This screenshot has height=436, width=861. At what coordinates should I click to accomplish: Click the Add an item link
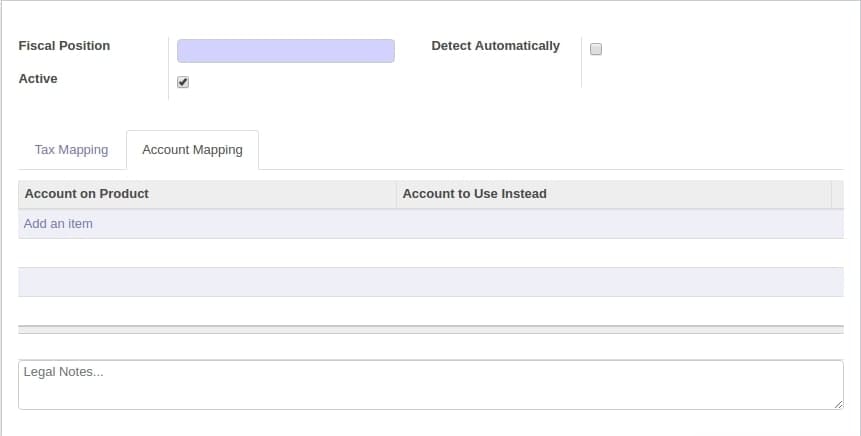pos(58,223)
